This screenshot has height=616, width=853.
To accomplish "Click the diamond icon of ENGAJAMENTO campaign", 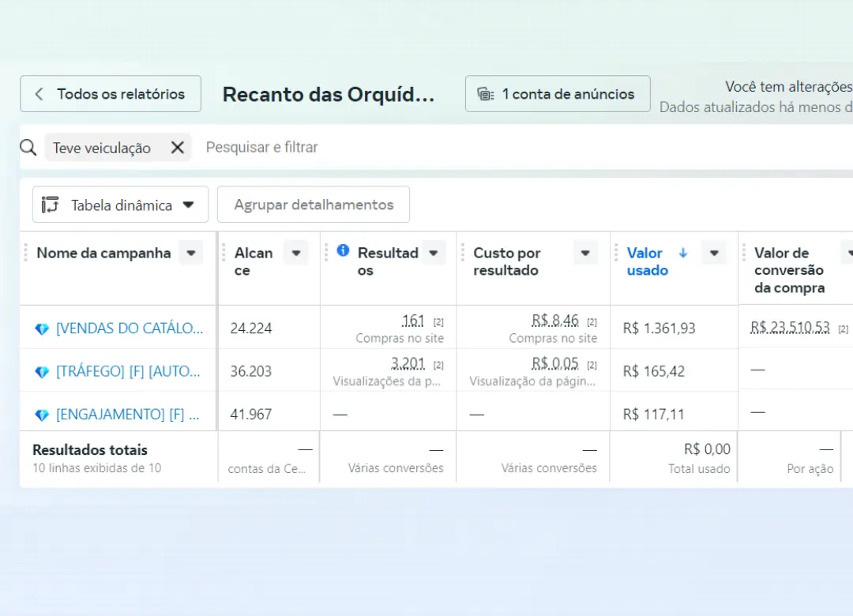I will (42, 415).
